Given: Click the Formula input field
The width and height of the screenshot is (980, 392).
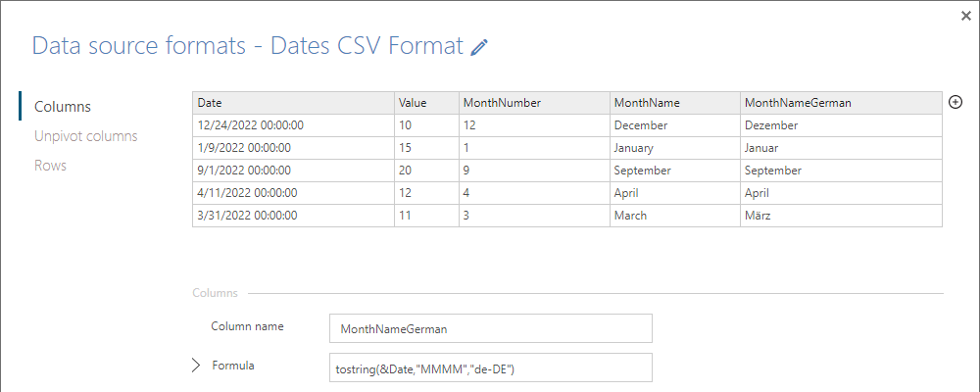Looking at the screenshot, I should [x=491, y=368].
